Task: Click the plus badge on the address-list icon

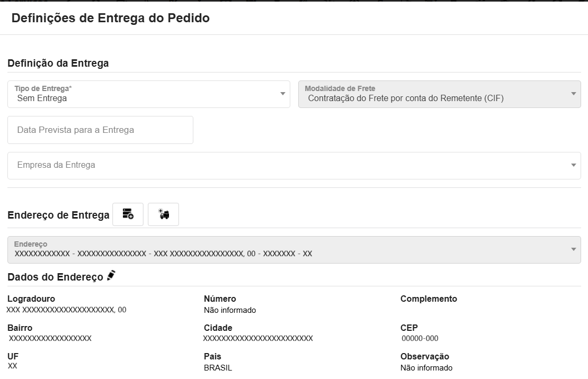Action: [x=131, y=217]
